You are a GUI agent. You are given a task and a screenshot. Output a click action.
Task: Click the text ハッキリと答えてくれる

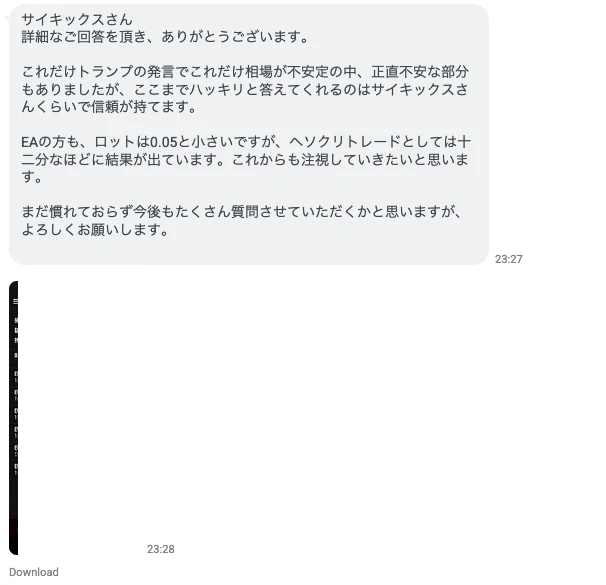(266, 89)
